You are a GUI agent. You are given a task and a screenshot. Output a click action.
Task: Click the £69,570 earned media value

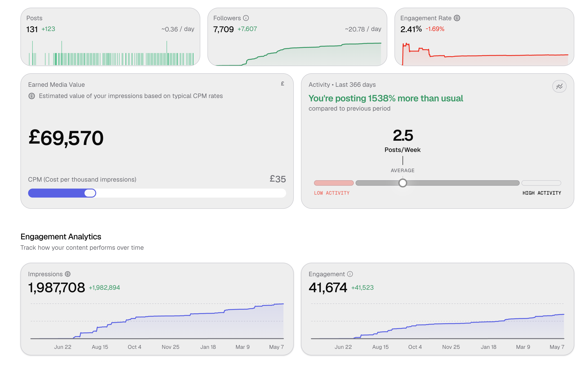pyautogui.click(x=66, y=138)
